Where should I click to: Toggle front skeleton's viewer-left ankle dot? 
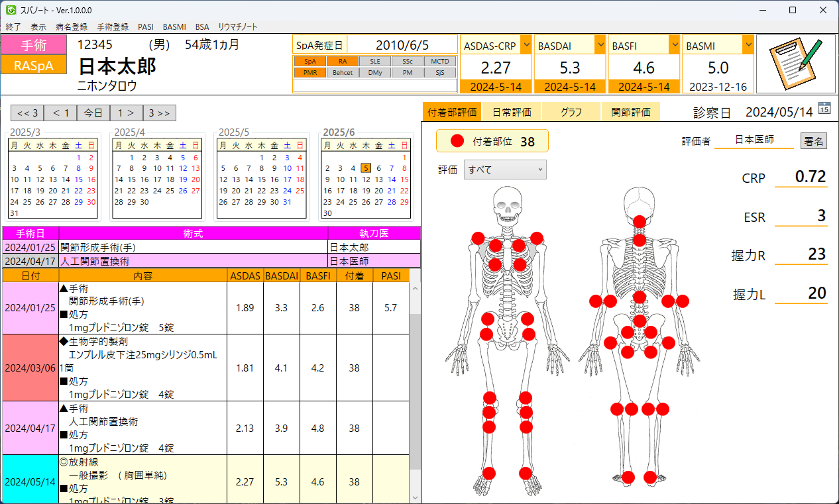(x=489, y=473)
